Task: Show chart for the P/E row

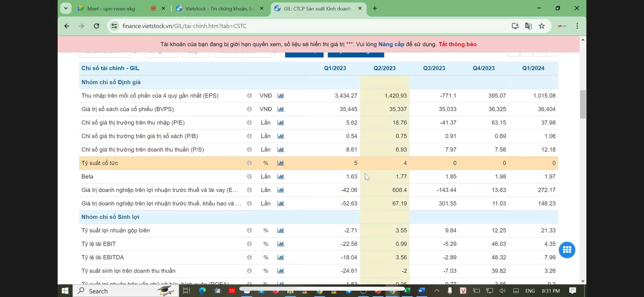Action: (x=280, y=122)
